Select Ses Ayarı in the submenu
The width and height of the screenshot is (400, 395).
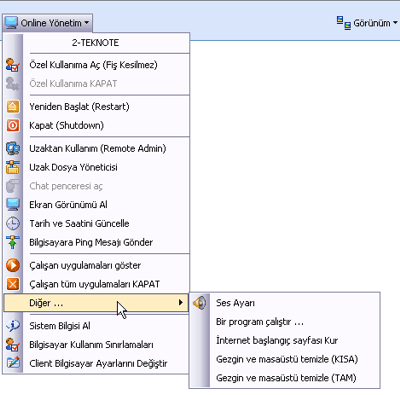(285, 303)
